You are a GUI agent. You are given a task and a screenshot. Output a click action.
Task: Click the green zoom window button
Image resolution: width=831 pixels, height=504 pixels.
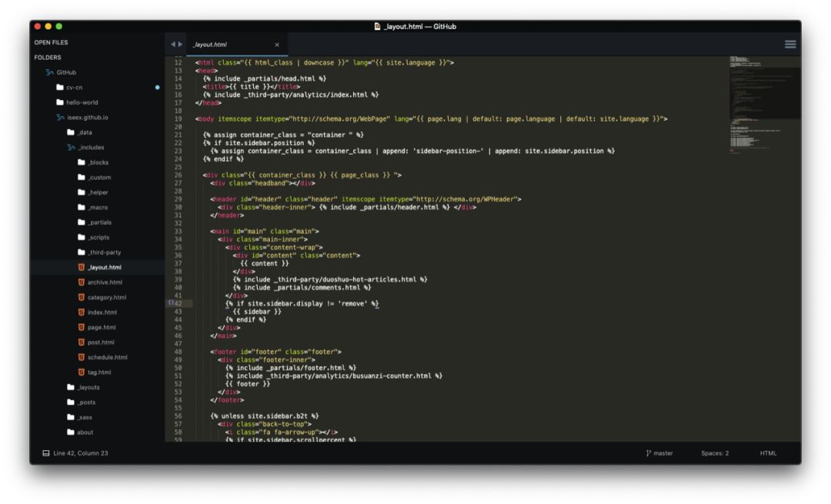pyautogui.click(x=58, y=26)
